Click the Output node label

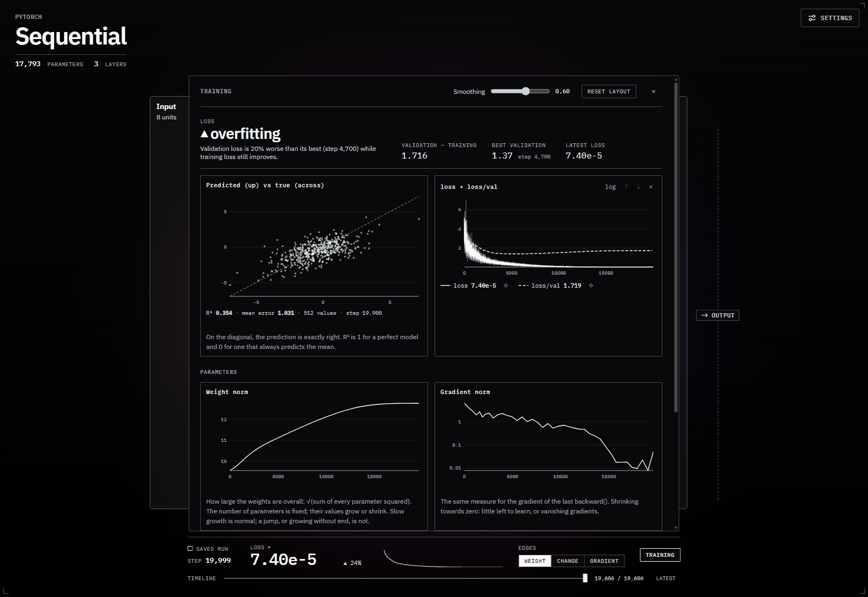tap(718, 315)
